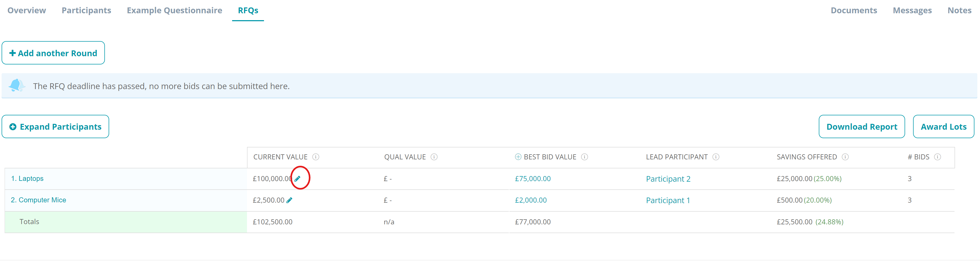Open lot 2. Computer Mice
This screenshot has width=980, height=262.
[39, 200]
